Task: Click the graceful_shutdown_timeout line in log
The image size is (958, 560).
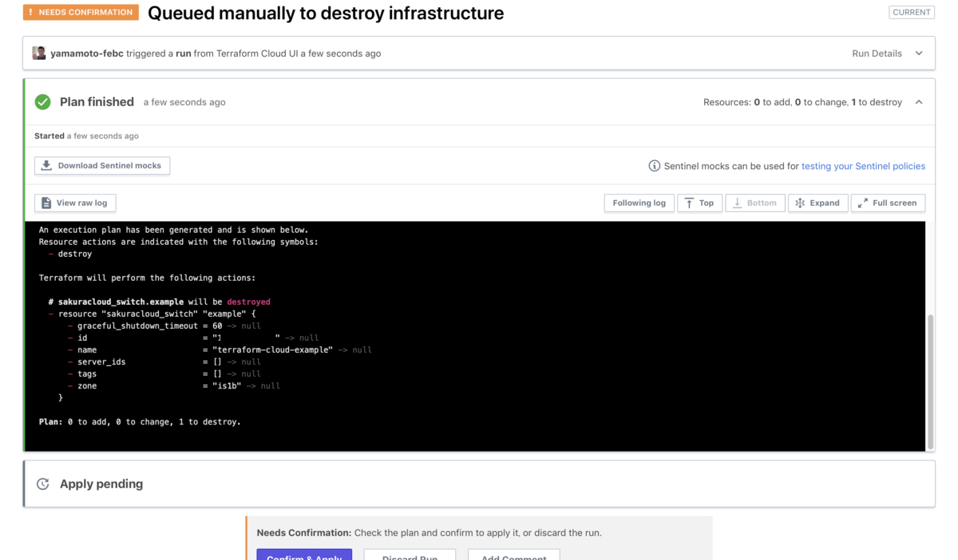Action: tap(164, 325)
